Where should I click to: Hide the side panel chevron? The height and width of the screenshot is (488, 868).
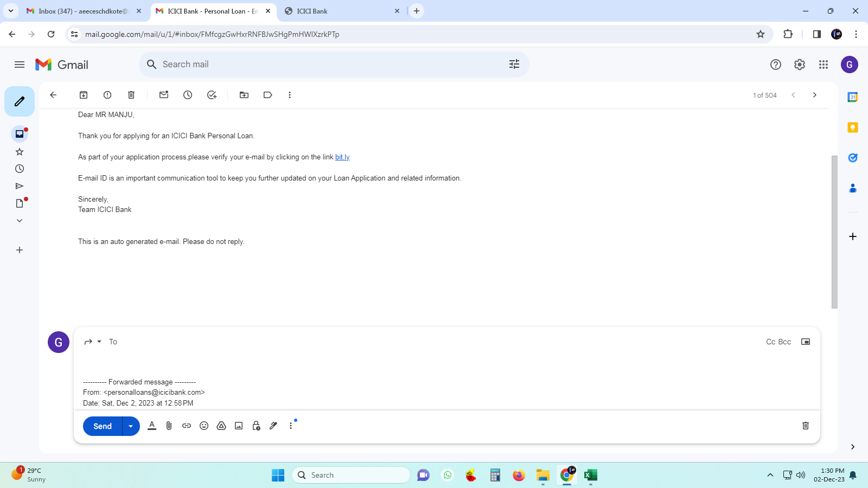853,447
